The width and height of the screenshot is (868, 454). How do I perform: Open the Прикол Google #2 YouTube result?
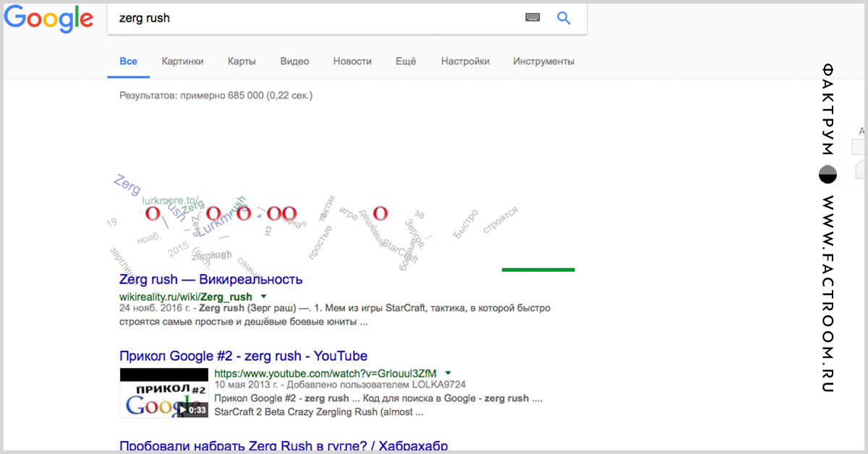tap(243, 356)
